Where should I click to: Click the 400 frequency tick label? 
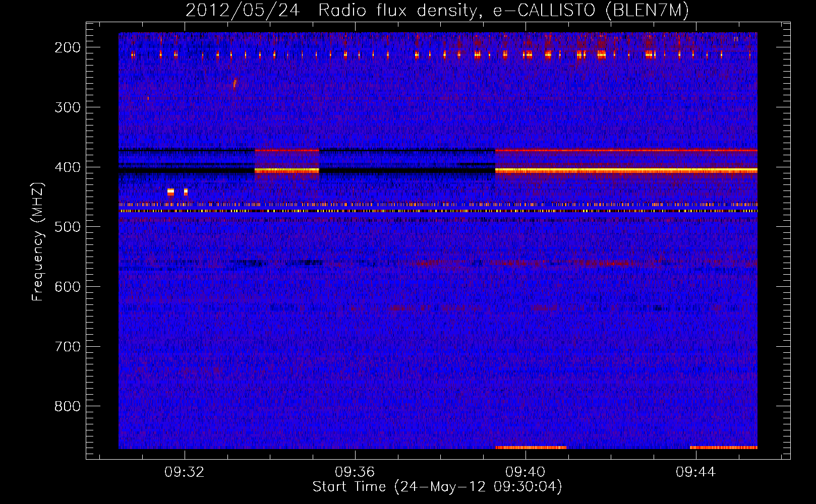(68, 167)
